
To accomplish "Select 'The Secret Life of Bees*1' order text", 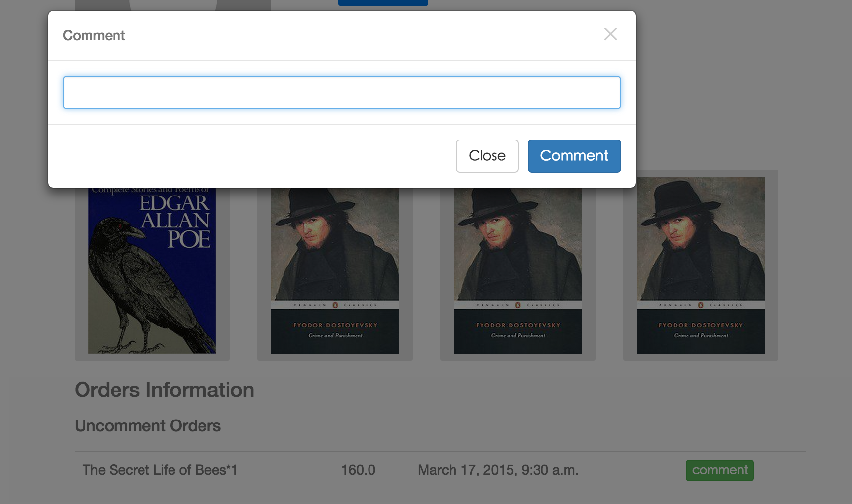I will (x=160, y=470).
